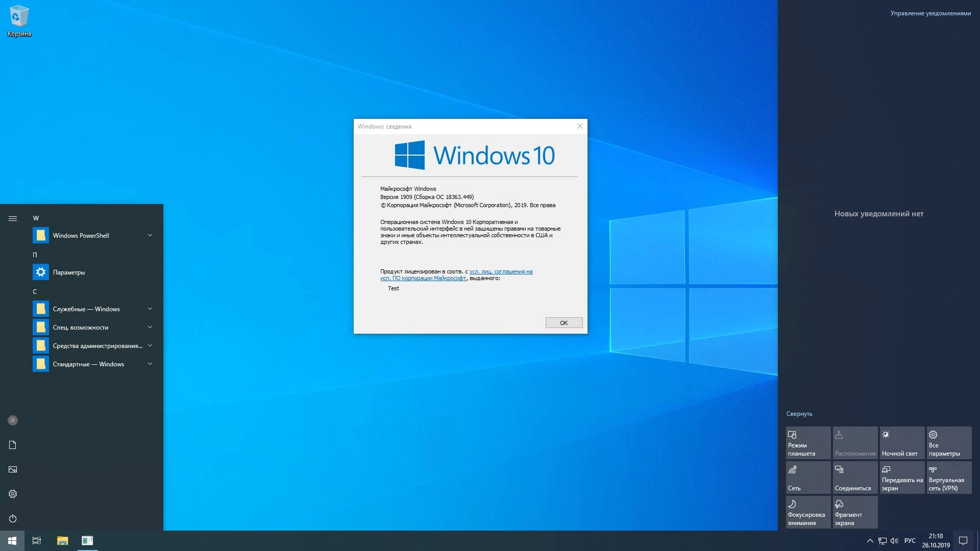Click the Windows: сведения title bar

tap(462, 127)
